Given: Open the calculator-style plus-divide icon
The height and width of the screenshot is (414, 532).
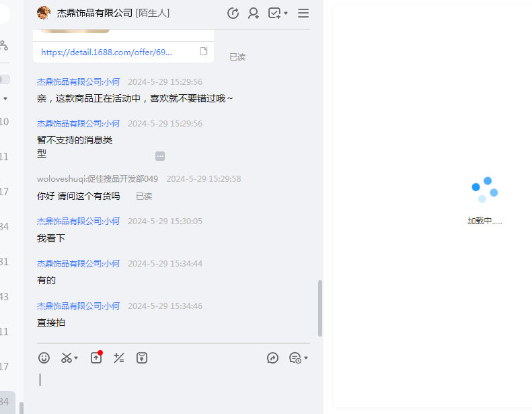Looking at the screenshot, I should pyautogui.click(x=119, y=358).
